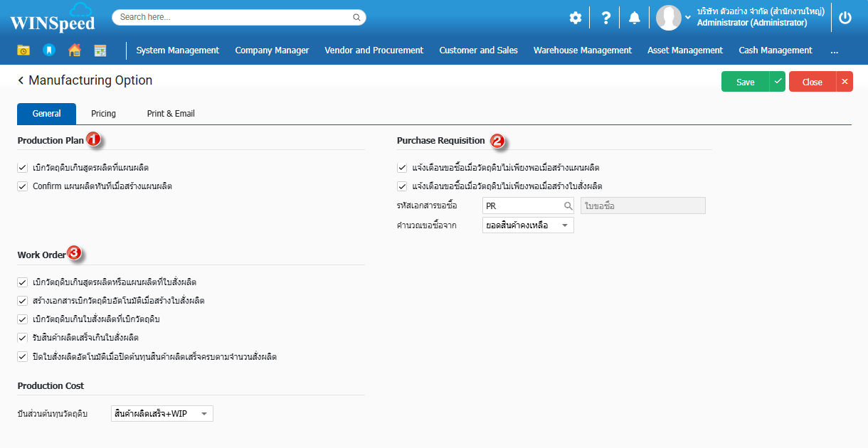Toggle แจ้งเตือนขอซื้อ เมื่อสร้างใบสั่งผลิต checkbox
Image resolution: width=868 pixels, height=448 pixels.
[x=402, y=186]
